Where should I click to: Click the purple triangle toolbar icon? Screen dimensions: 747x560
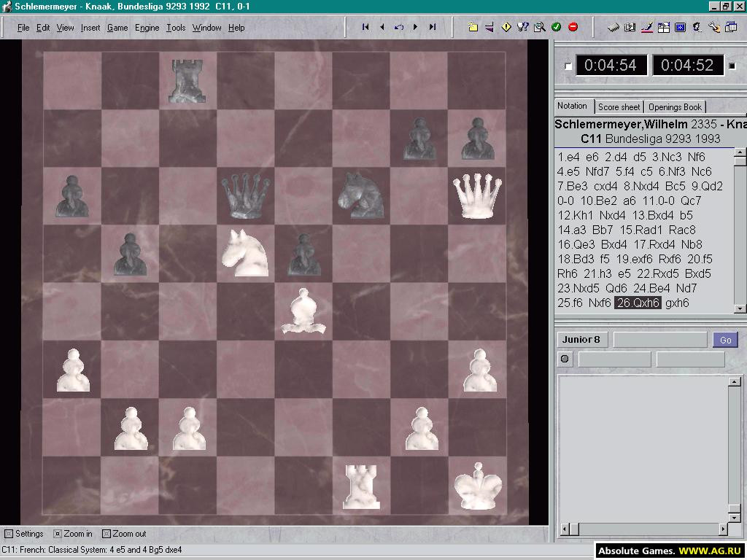pyautogui.click(x=489, y=27)
